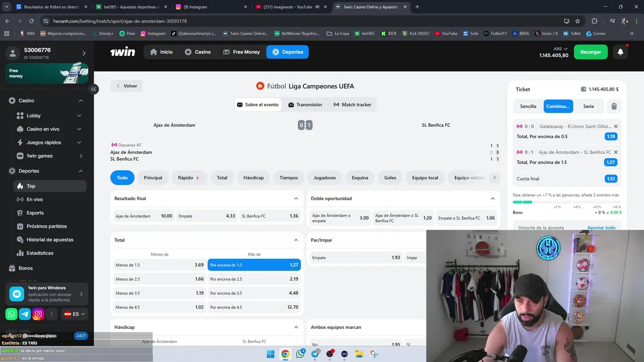Collapse the left sidebar with double-arrow icon
The image size is (644, 362).
(x=94, y=89)
